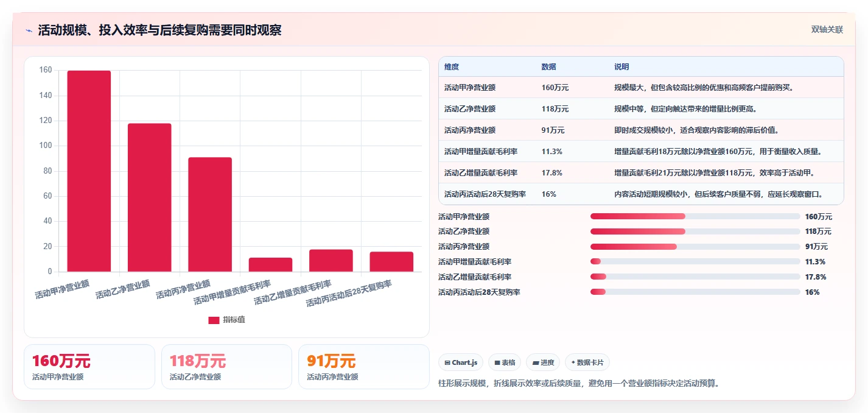
Task: Click the progress bar showing 11.3%
Action: pos(695,262)
